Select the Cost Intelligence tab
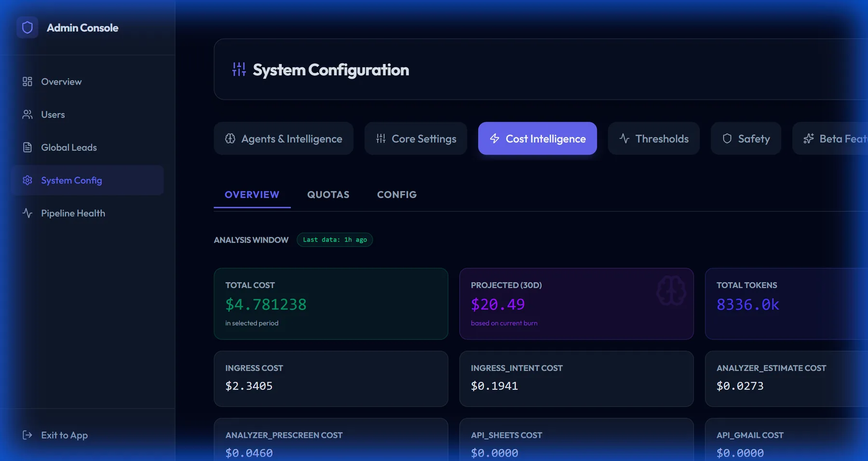The height and width of the screenshot is (461, 868). (537, 138)
